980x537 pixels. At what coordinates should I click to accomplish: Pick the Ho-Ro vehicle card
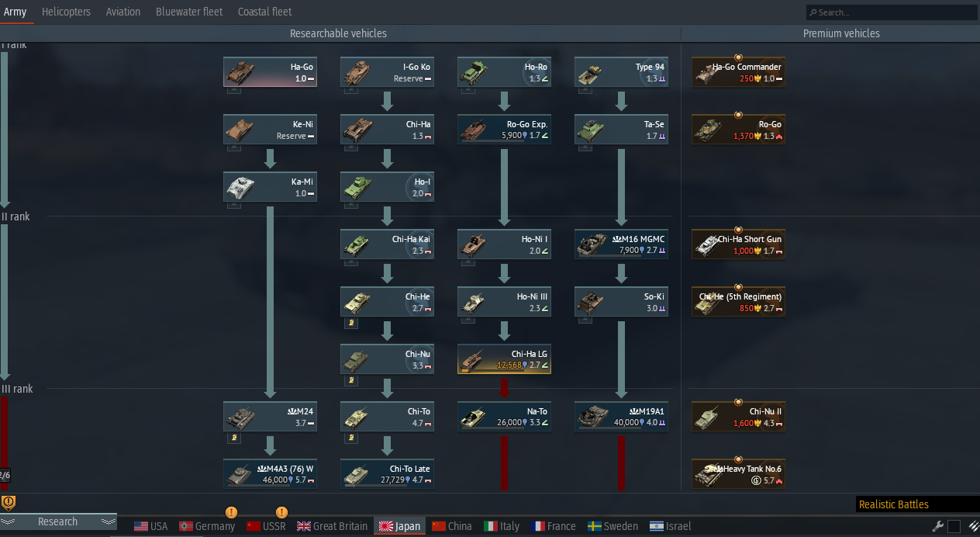[504, 72]
